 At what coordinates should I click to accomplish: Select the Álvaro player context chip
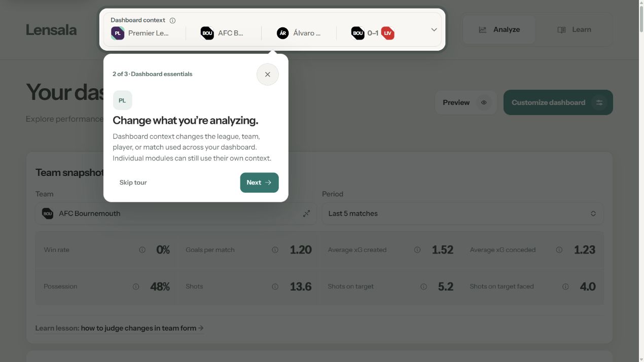coord(299,33)
